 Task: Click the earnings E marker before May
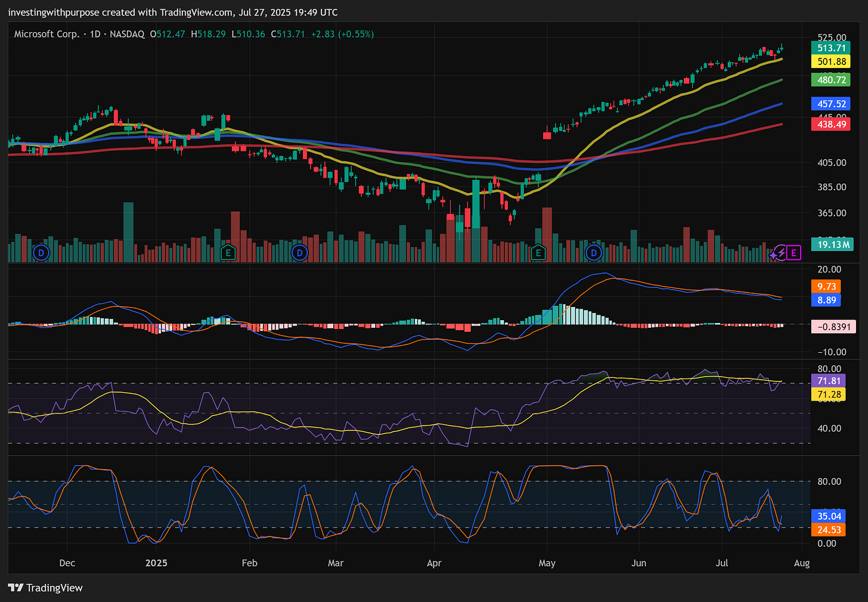(x=538, y=253)
